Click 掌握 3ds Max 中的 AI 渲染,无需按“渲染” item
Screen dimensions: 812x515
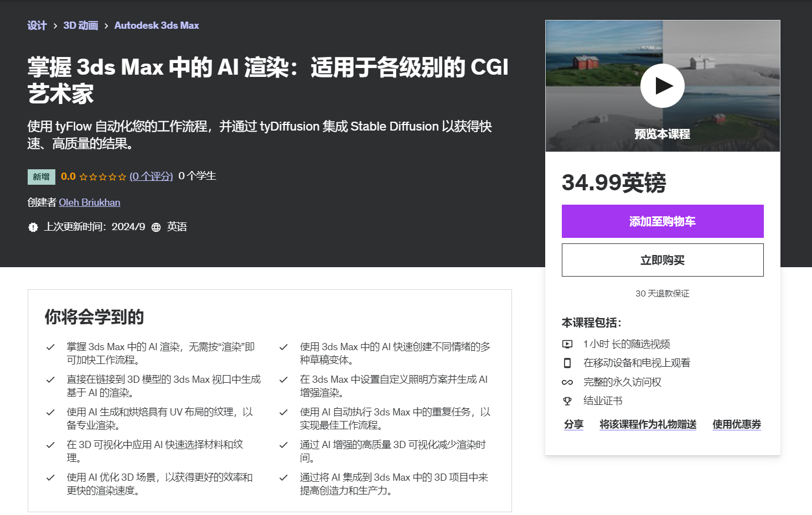pos(161,353)
